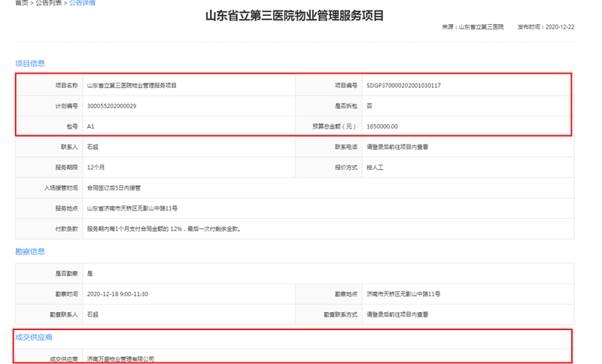Click the 首页 breadcrumb link
The width and height of the screenshot is (602, 364).
point(21,3)
